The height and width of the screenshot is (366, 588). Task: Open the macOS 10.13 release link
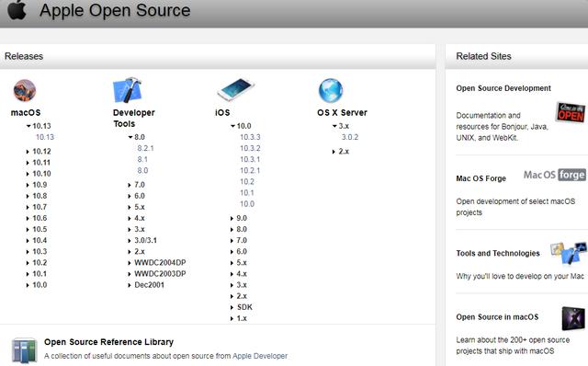tap(45, 137)
